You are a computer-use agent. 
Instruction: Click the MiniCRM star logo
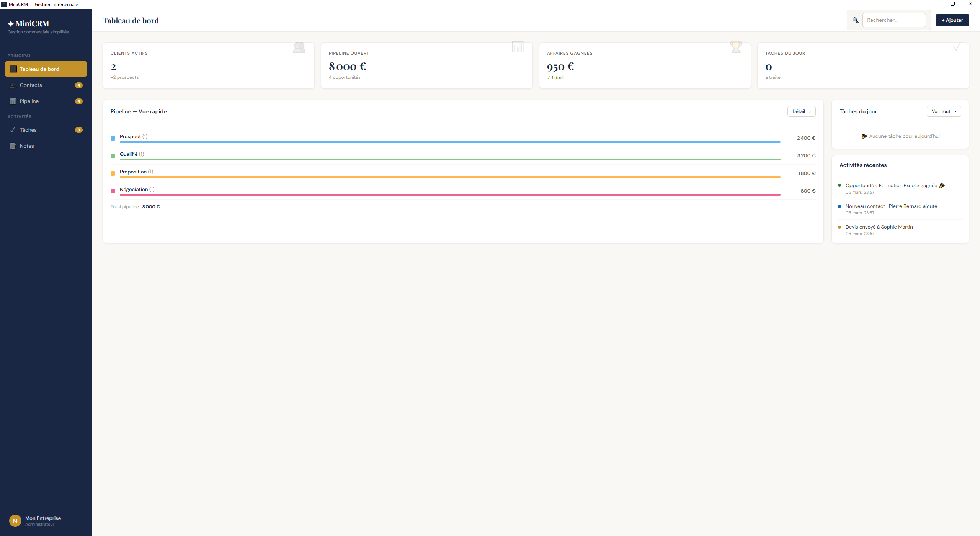point(11,24)
